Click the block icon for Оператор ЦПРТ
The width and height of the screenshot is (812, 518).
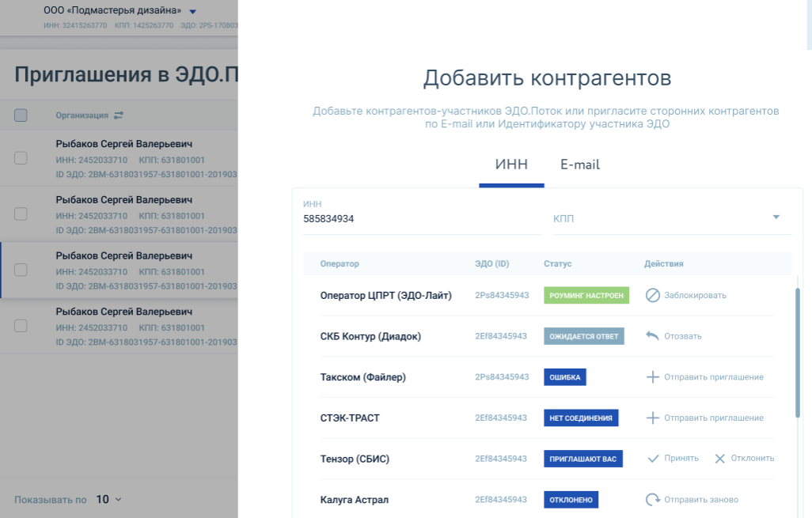(653, 295)
